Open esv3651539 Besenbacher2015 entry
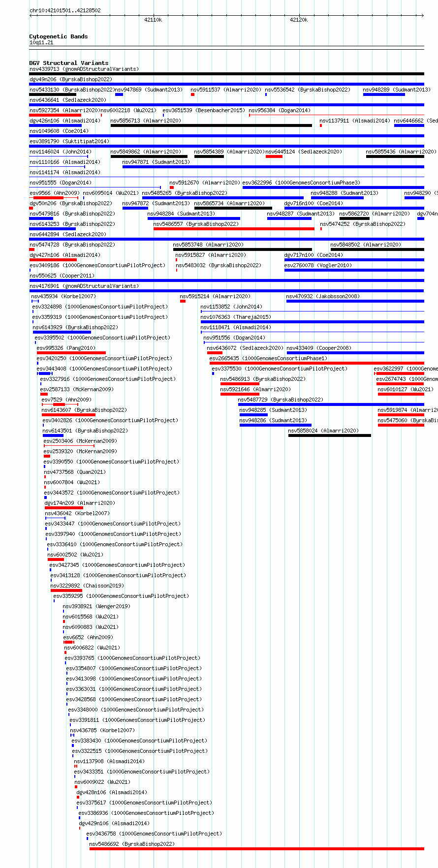 (204, 110)
